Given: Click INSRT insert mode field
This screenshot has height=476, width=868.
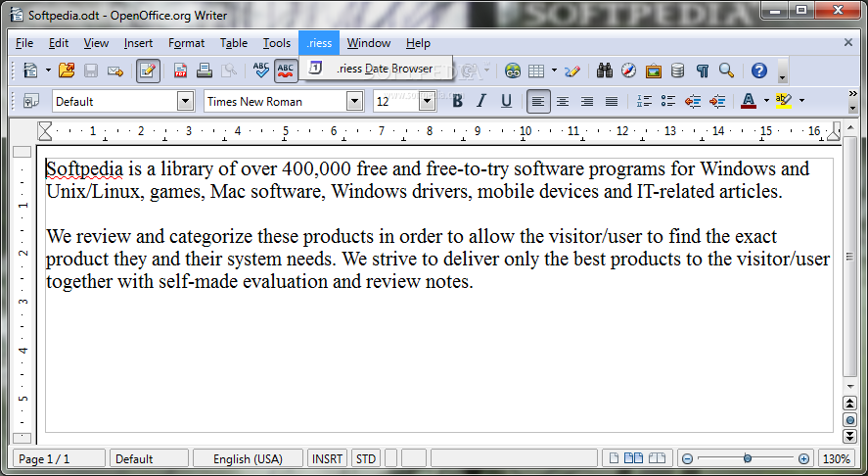Looking at the screenshot, I should click(x=327, y=458).
